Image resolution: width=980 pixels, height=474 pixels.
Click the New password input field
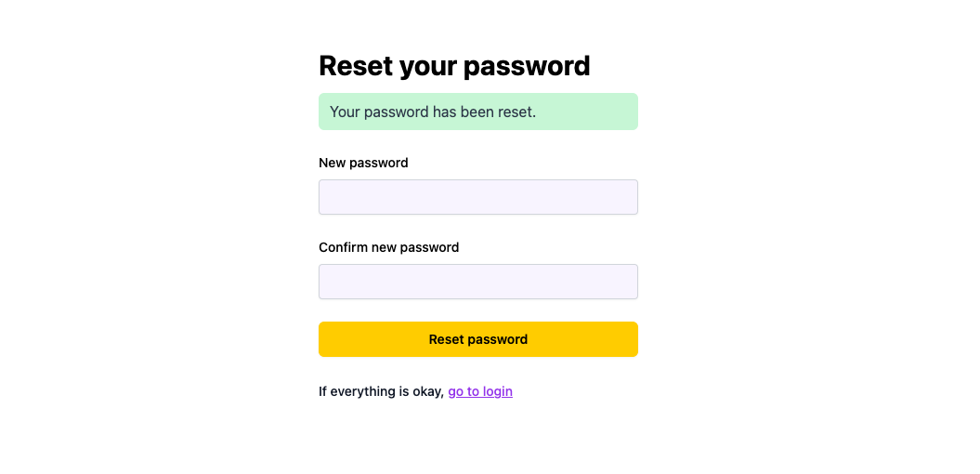(x=477, y=197)
